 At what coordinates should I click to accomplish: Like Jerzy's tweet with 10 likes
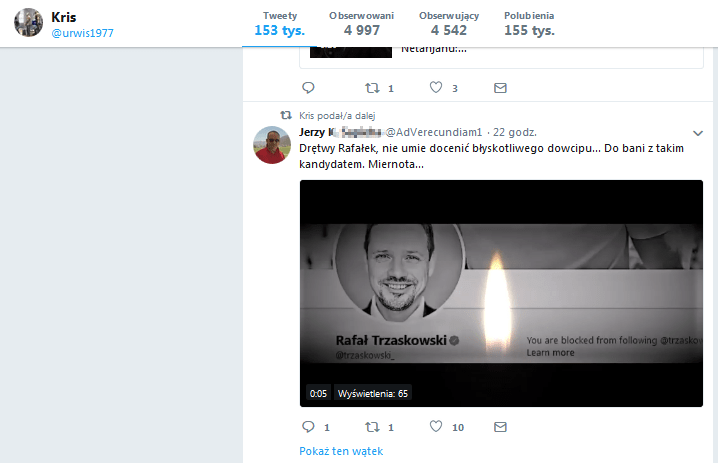[x=436, y=427]
